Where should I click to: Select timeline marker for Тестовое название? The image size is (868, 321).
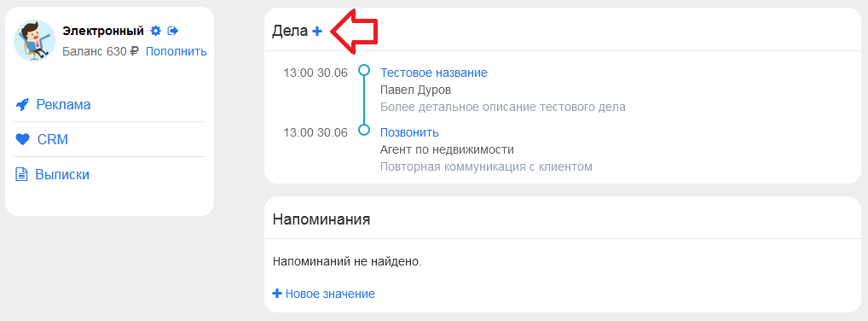click(x=364, y=70)
